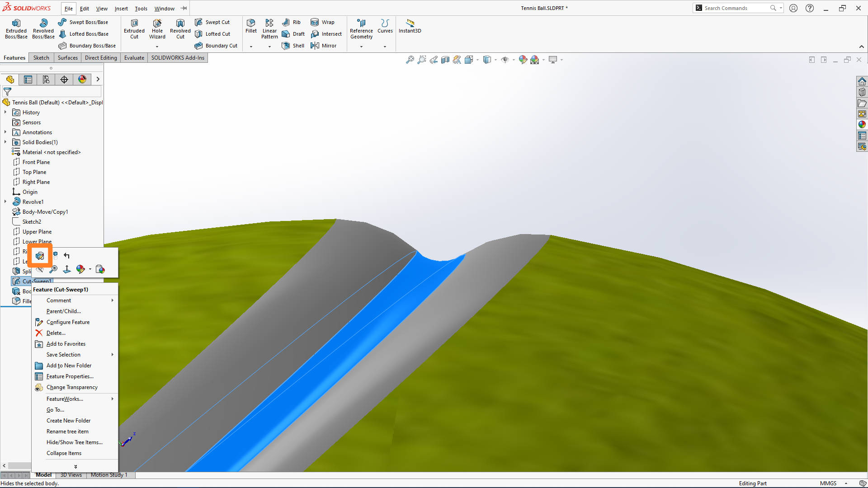The height and width of the screenshot is (488, 868).
Task: Choose Delete from the context menu
Action: click(x=55, y=333)
